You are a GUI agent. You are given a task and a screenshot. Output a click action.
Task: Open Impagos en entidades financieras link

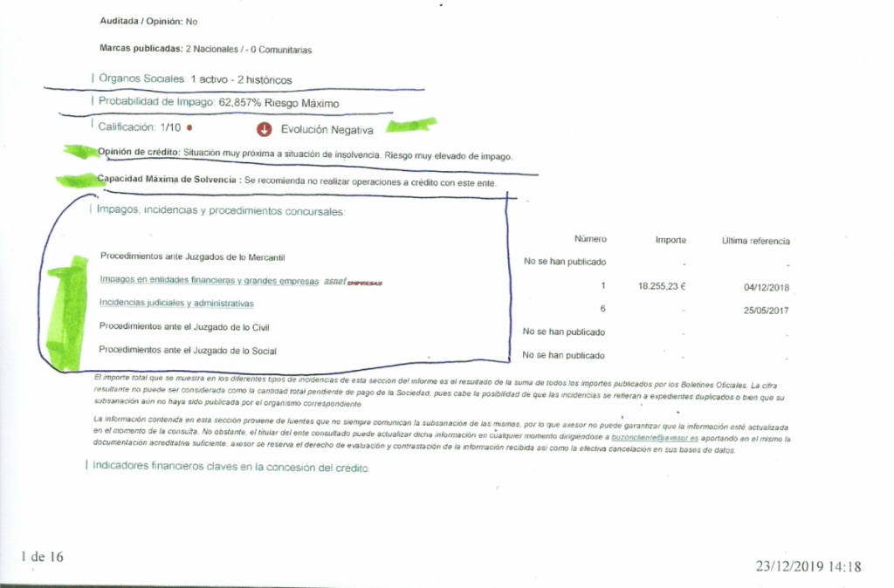[210, 281]
